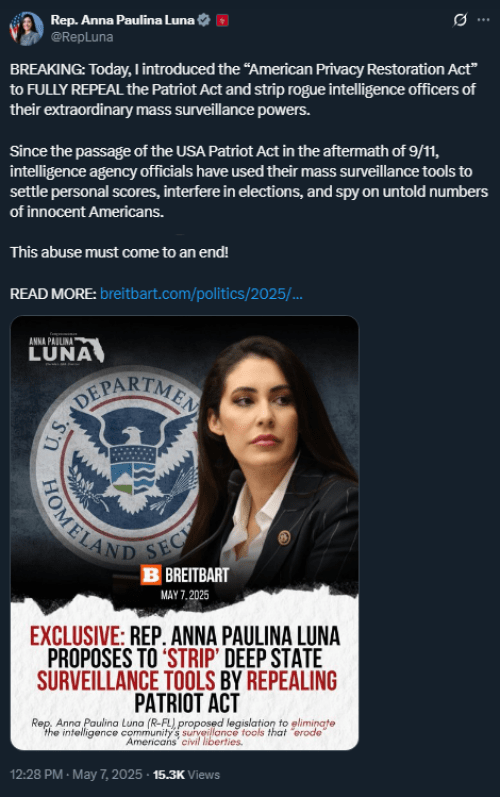This screenshot has height=797, width=500.
Task: Follow the breitbart.com/politics/2025 link
Action: 201,293
